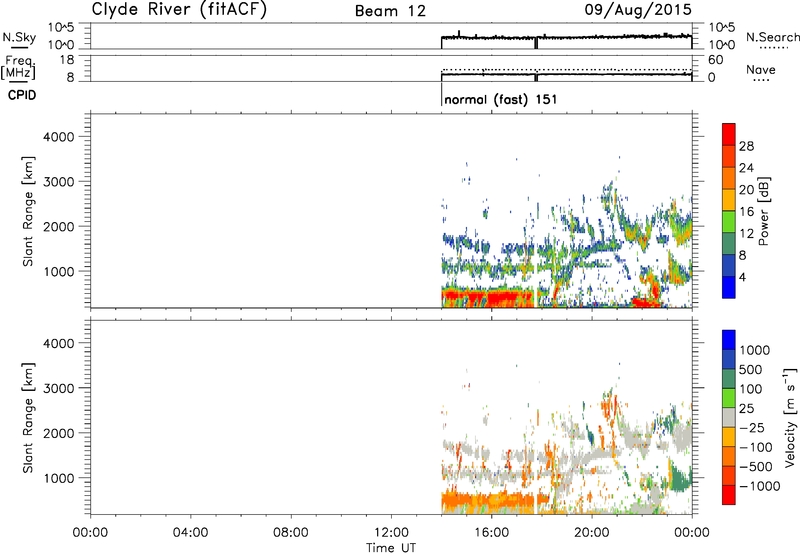Click the '28' value on Power scale
This screenshot has height=554, width=800.
pos(746,146)
